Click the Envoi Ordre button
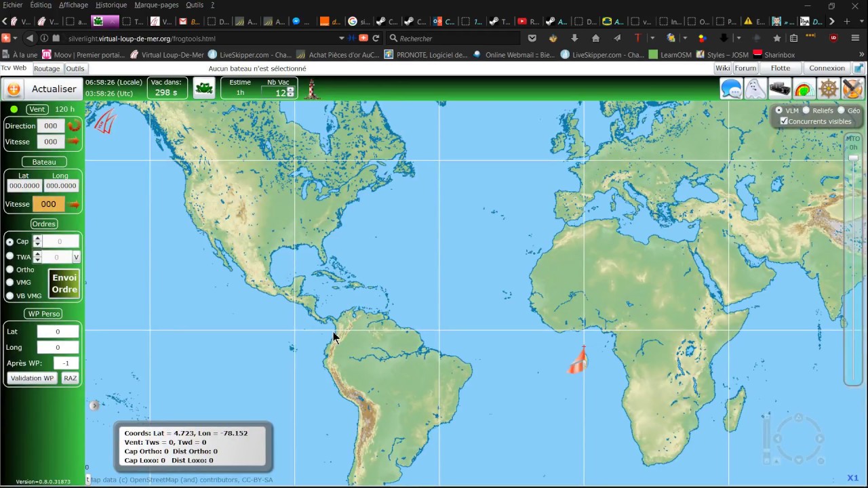Screen dimensions: 868x488 pos(64,283)
